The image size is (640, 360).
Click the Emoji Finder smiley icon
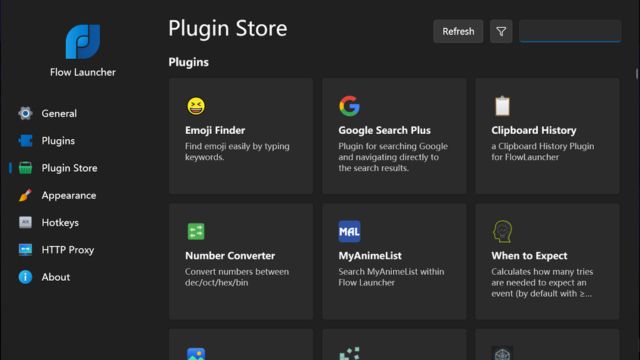click(x=196, y=106)
